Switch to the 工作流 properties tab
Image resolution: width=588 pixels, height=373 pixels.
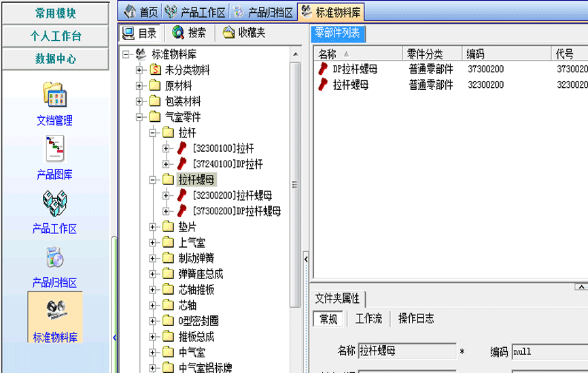pyautogui.click(x=368, y=319)
